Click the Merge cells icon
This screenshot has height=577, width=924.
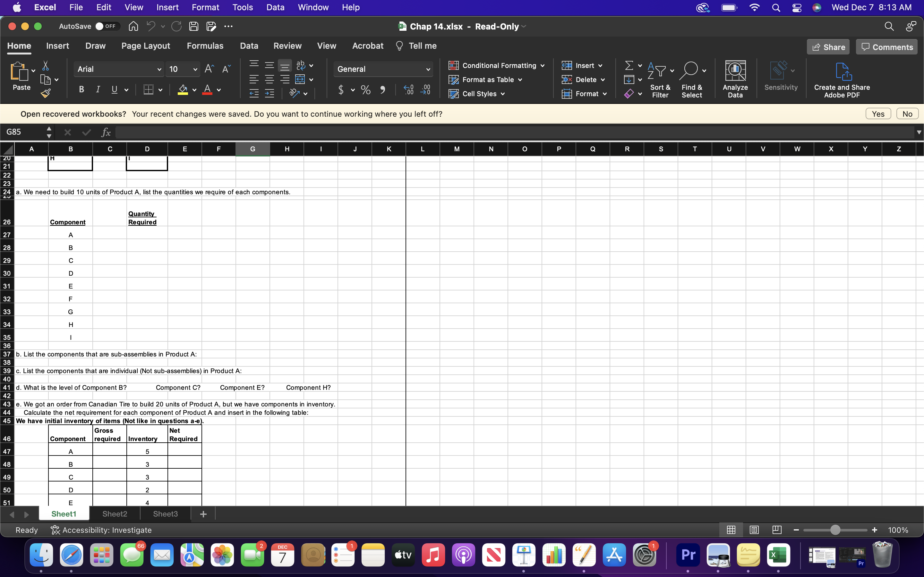click(x=300, y=79)
